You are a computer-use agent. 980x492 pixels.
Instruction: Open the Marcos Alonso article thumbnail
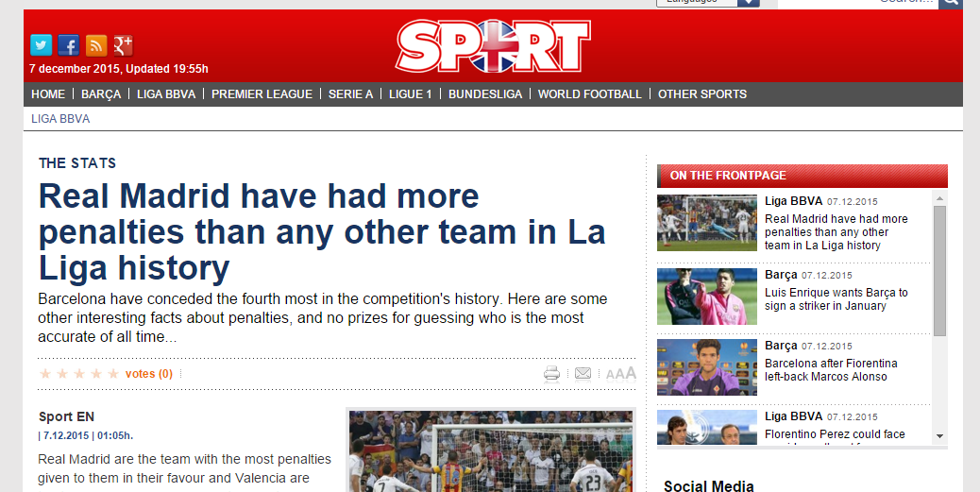(707, 367)
